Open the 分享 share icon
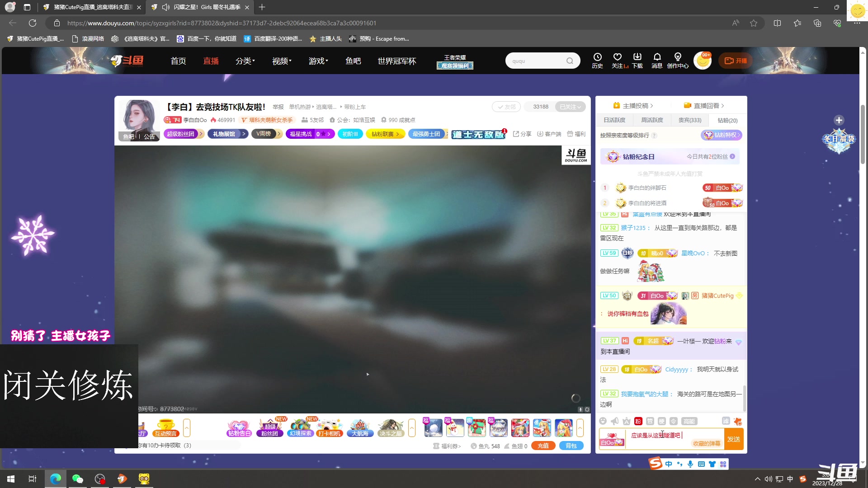Image resolution: width=868 pixels, height=488 pixels. click(x=522, y=134)
